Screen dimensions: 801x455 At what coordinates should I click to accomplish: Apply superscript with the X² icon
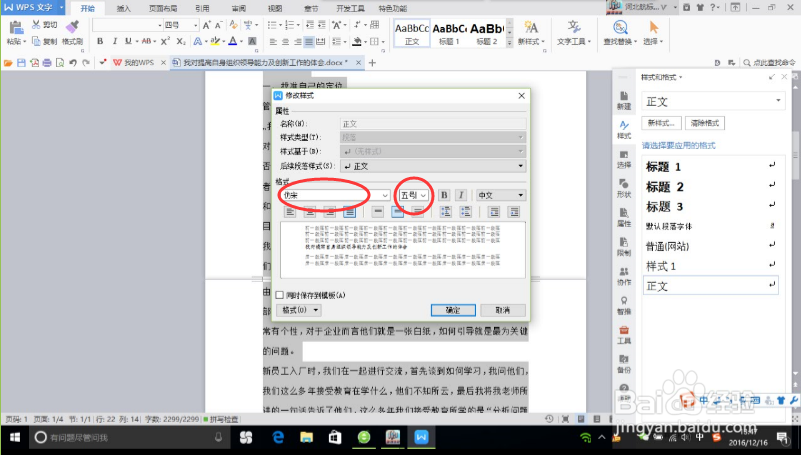pyautogui.click(x=166, y=41)
